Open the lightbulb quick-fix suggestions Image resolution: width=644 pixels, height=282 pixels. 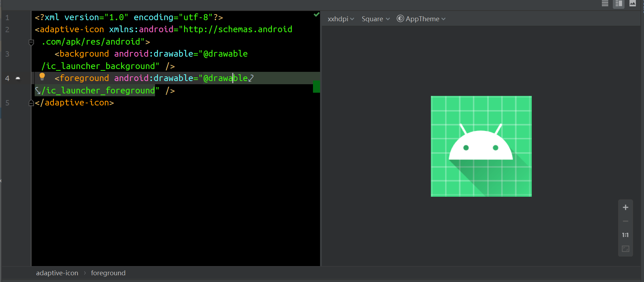tap(42, 76)
